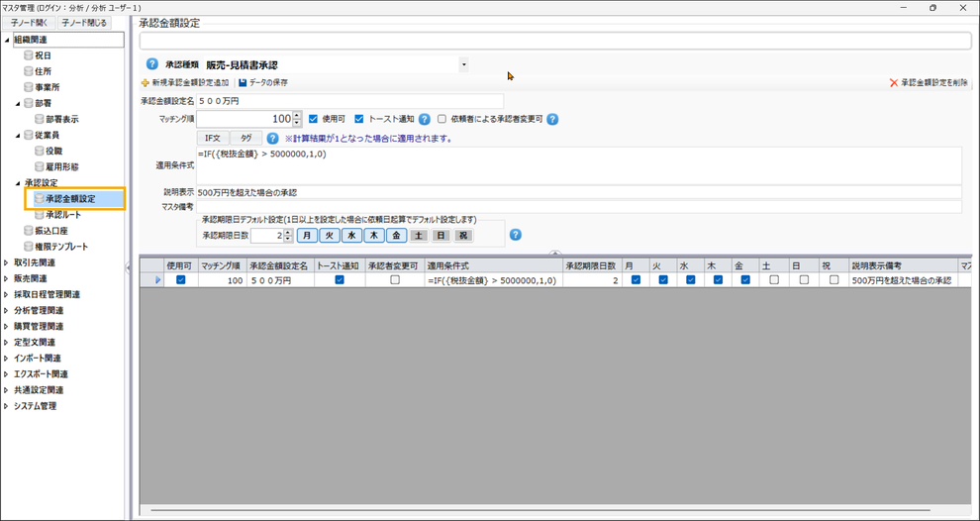
Task: Click the 雇用形態 database icon
Action: [40, 167]
